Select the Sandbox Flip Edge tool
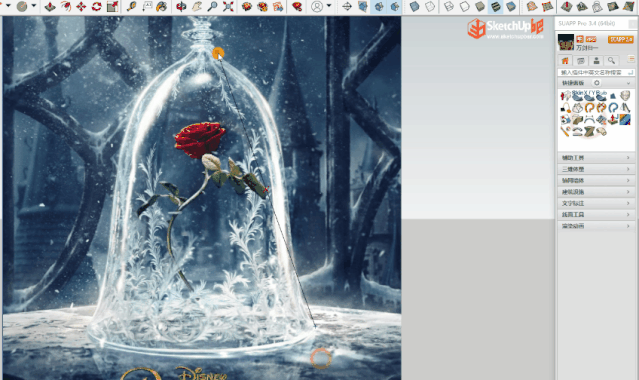The height and width of the screenshot is (380, 639). click(628, 7)
